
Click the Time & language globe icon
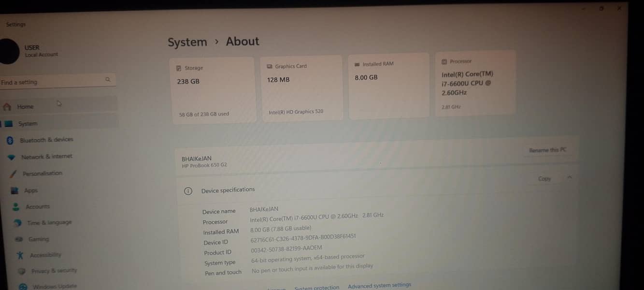coord(18,223)
